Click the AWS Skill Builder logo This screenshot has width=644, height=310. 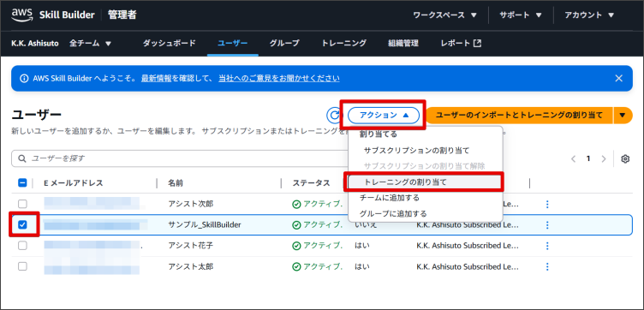(51, 15)
